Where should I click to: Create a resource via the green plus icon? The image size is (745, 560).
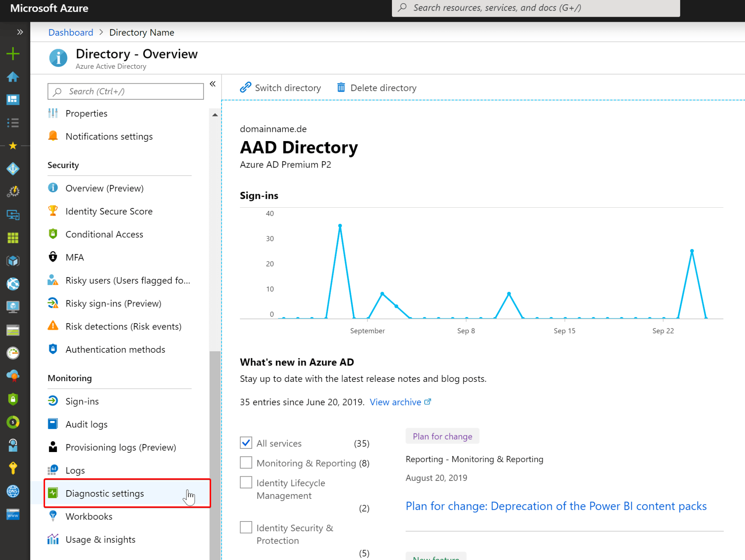click(x=13, y=53)
